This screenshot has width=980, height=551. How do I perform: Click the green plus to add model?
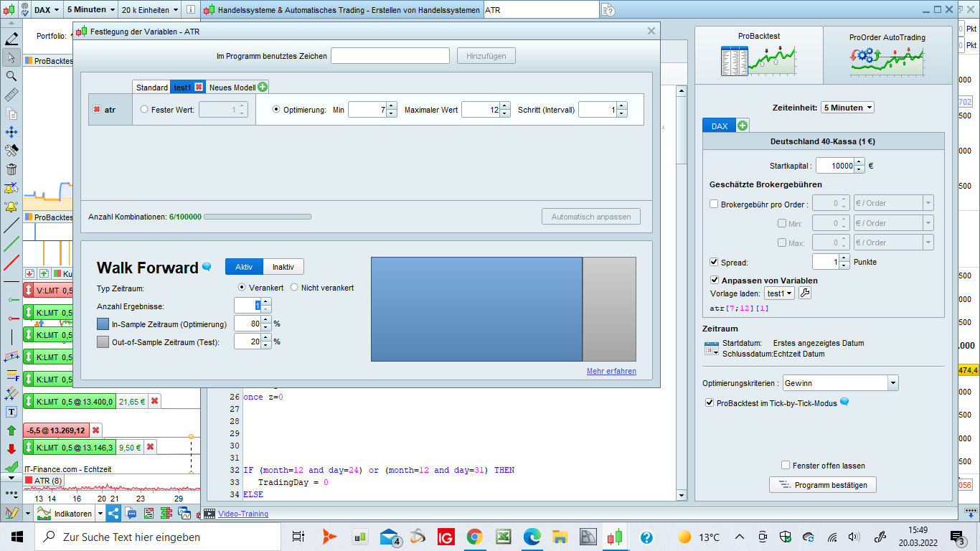coord(263,87)
